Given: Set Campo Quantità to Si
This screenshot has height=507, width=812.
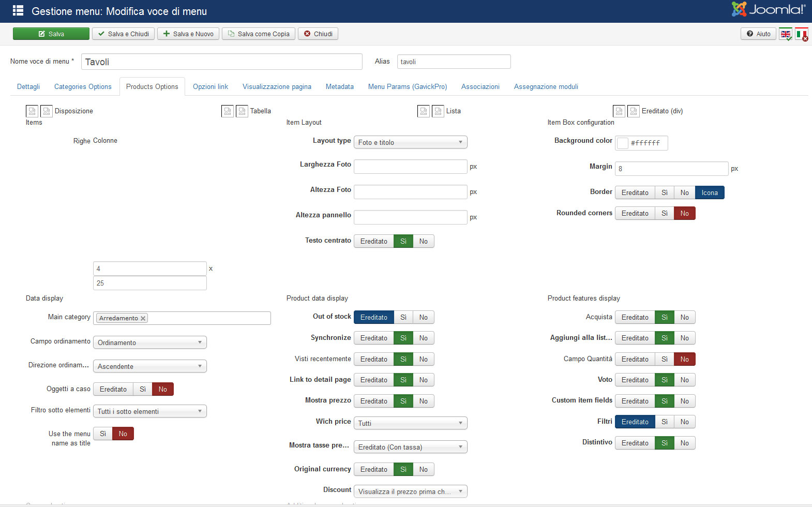Looking at the screenshot, I should pyautogui.click(x=665, y=359).
